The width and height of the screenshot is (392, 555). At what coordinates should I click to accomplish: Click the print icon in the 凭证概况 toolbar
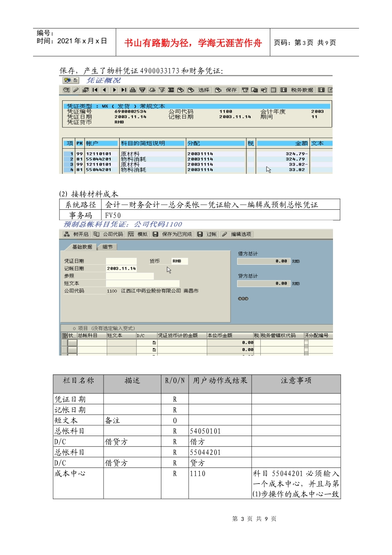pos(133,90)
